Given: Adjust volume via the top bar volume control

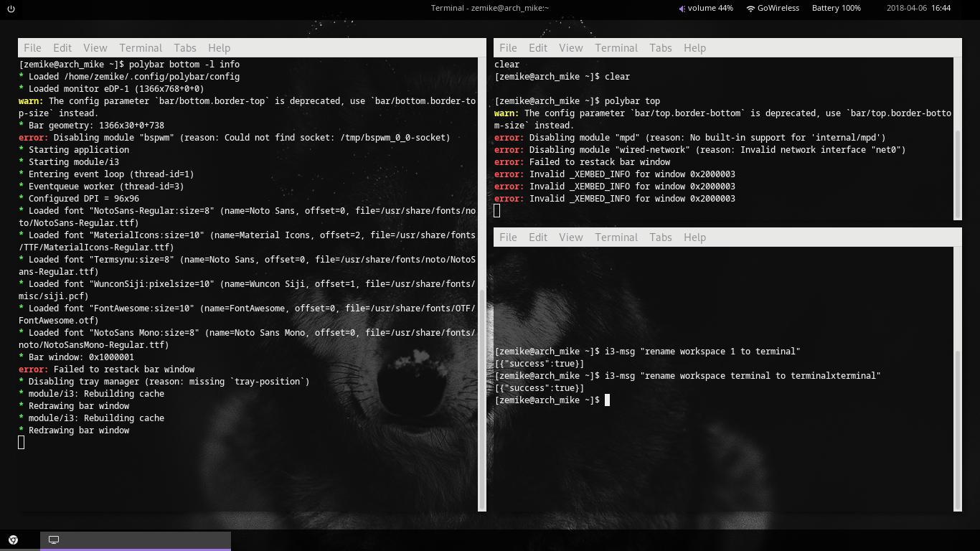Looking at the screenshot, I should [x=710, y=8].
